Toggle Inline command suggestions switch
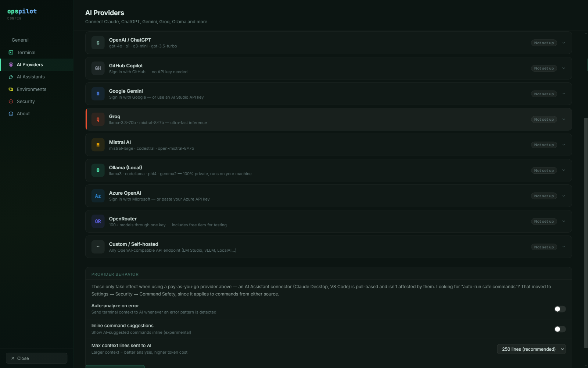This screenshot has height=368, width=588. 560,329
